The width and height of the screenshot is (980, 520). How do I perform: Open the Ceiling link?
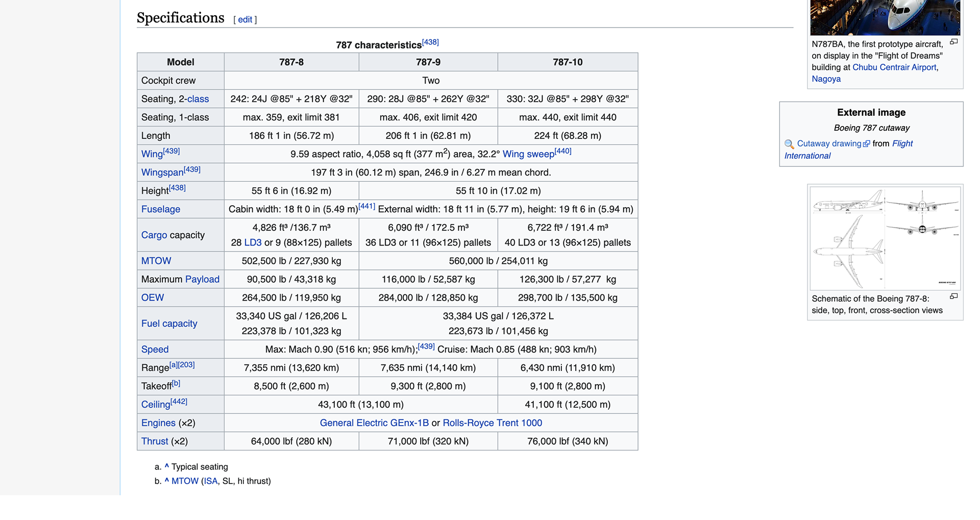pyautogui.click(x=156, y=405)
